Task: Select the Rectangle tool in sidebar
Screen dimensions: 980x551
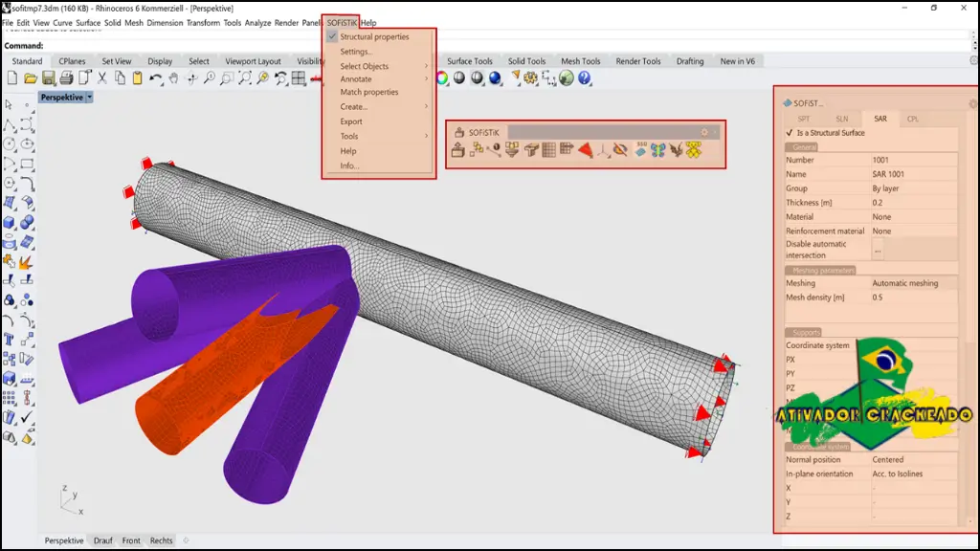Action: (27, 165)
